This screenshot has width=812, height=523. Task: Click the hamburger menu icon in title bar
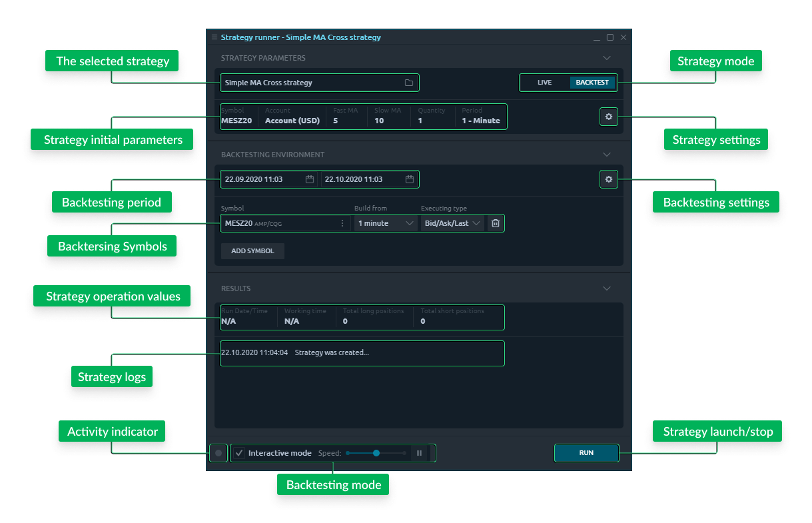tap(214, 37)
